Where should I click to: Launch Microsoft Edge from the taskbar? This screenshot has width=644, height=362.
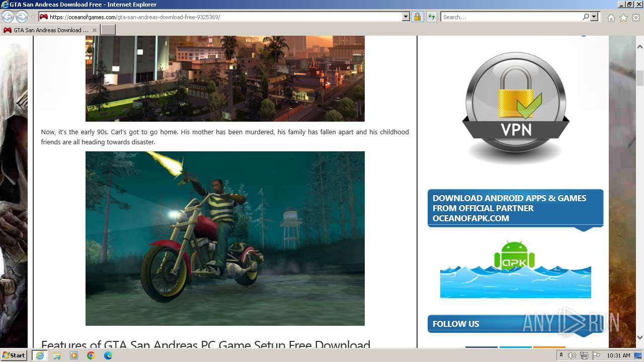click(x=108, y=355)
